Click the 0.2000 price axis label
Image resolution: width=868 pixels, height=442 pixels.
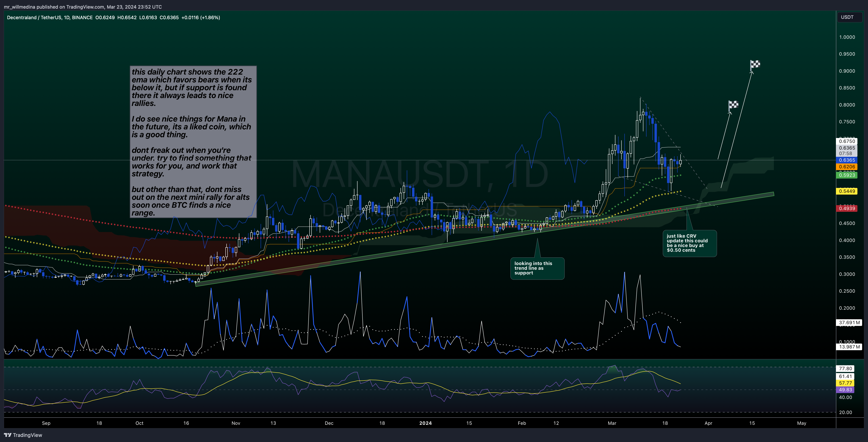point(847,308)
